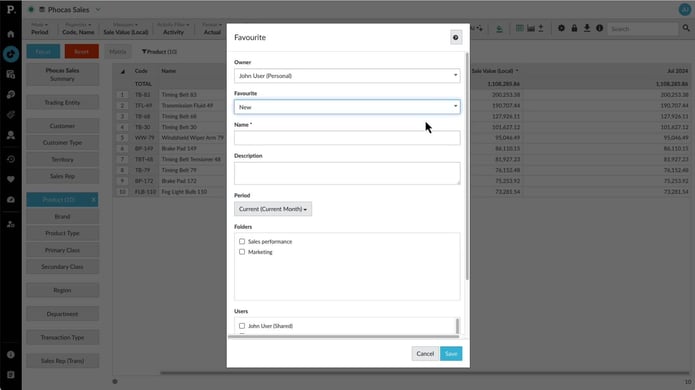
Task: Click the Matrix button
Action: (x=117, y=52)
